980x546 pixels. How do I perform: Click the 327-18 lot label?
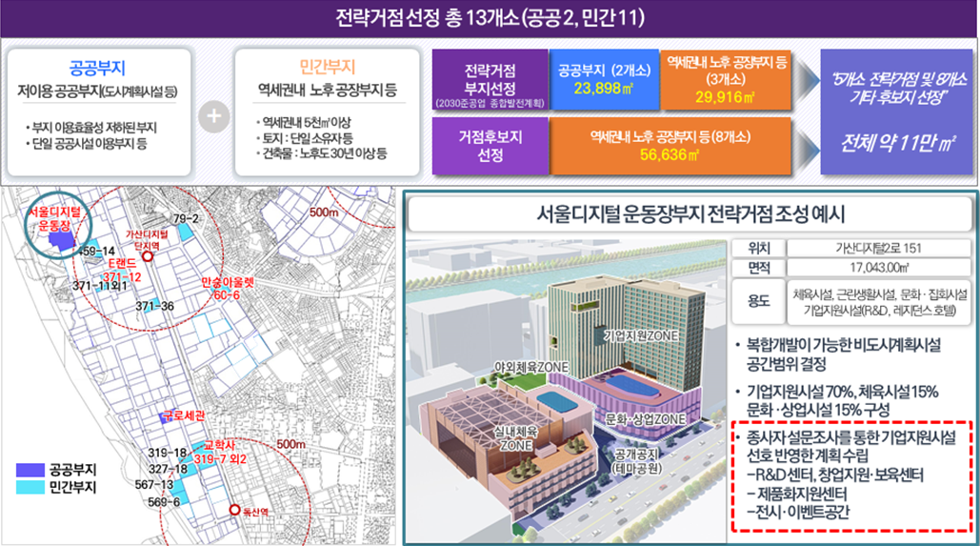click(x=169, y=469)
